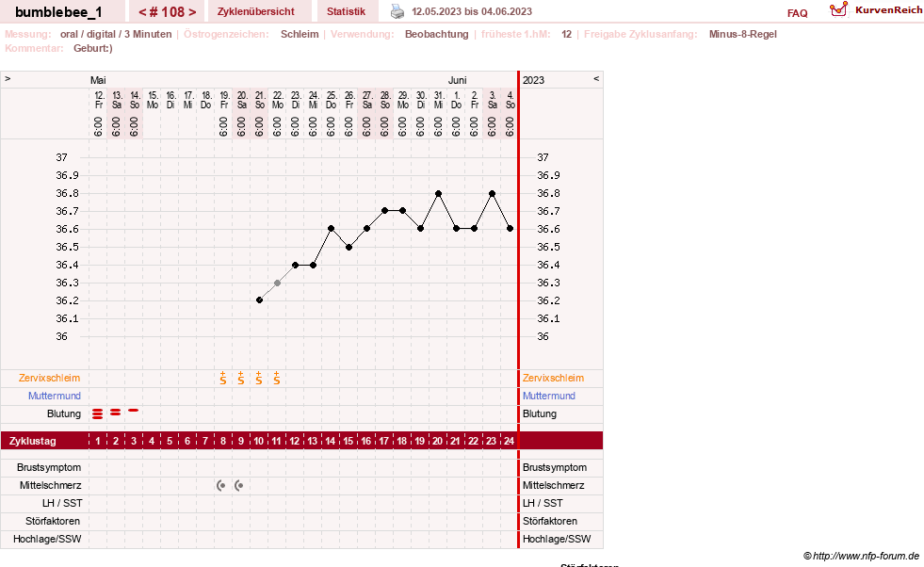Collapse chart with the right '<' arrow
Image resolution: width=924 pixels, height=567 pixels.
pyautogui.click(x=596, y=78)
